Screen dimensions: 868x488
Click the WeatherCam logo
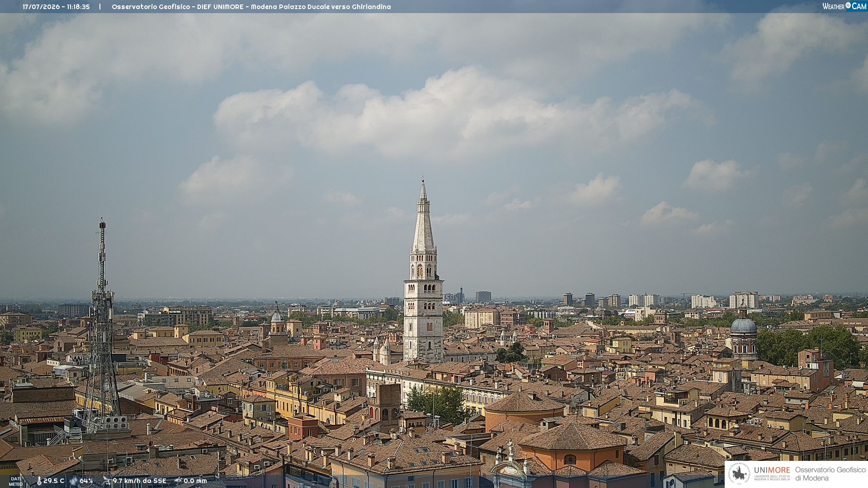844,6
